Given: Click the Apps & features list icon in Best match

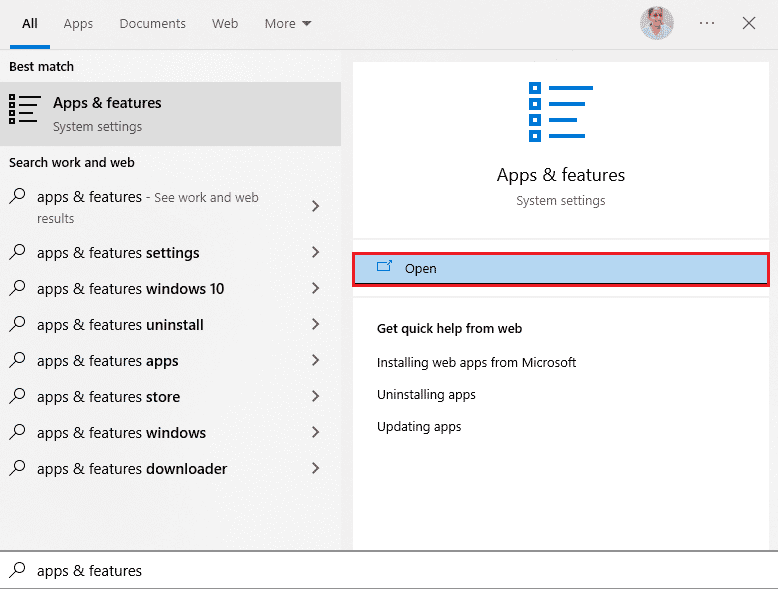Looking at the screenshot, I should (x=24, y=109).
